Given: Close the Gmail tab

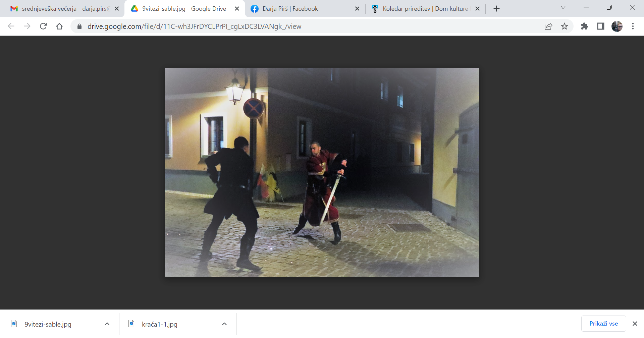Looking at the screenshot, I should tap(117, 9).
